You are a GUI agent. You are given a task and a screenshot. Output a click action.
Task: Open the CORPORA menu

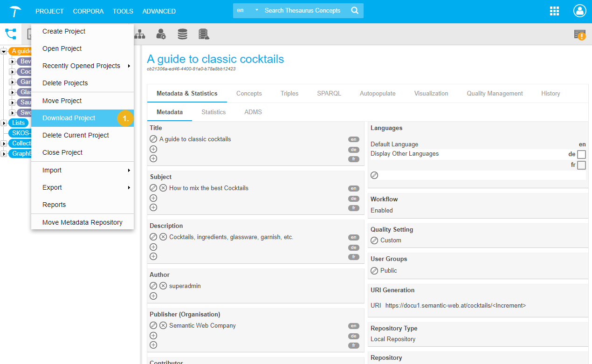pyautogui.click(x=88, y=11)
